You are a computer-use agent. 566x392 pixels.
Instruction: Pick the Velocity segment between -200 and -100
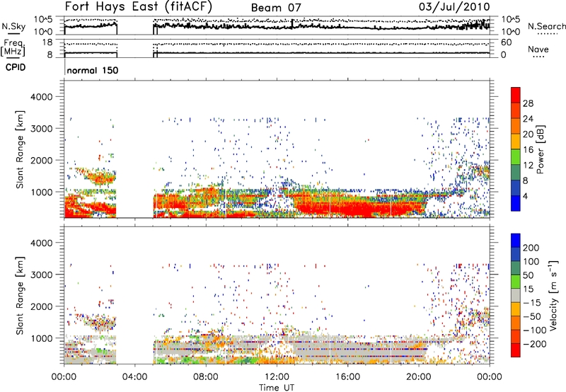coord(516,336)
